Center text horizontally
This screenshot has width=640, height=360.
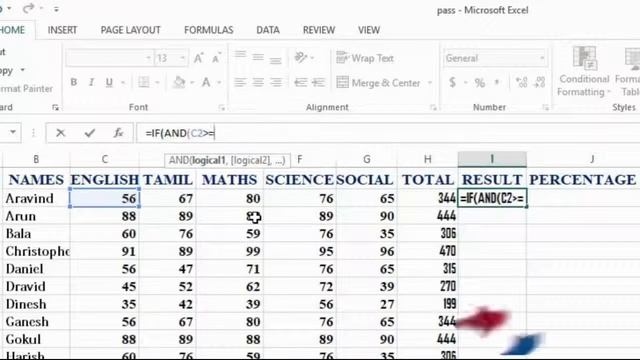pos(258,82)
